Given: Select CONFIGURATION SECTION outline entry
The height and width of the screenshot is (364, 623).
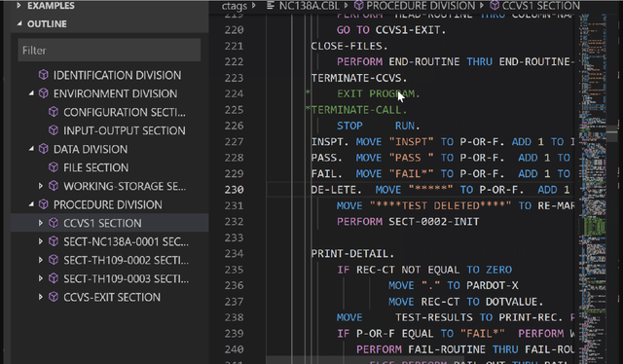Looking at the screenshot, I should [125, 112].
